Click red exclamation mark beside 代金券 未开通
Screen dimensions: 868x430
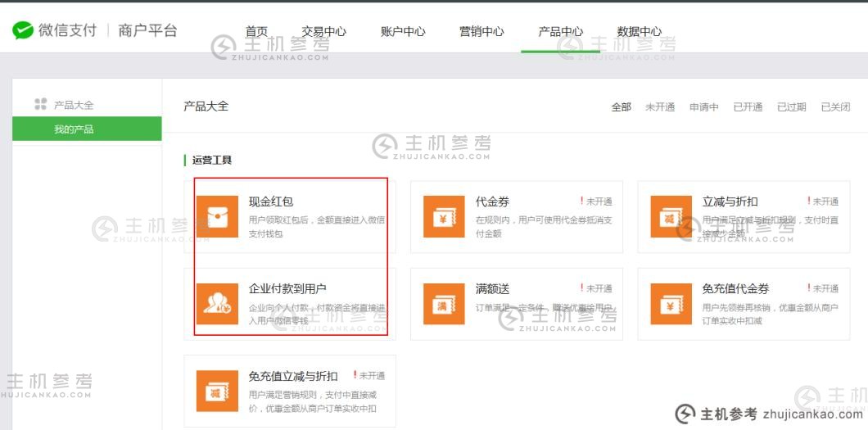(x=581, y=201)
